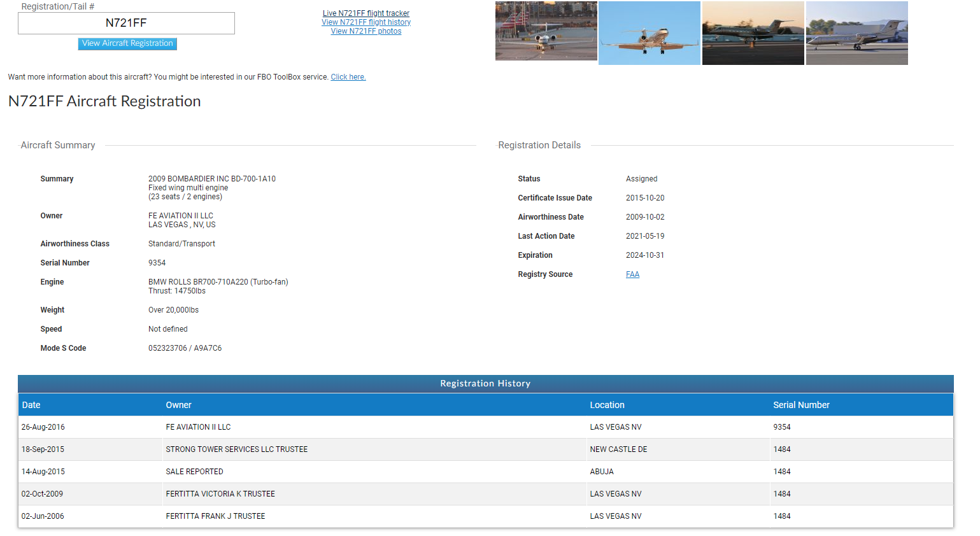980x536 pixels.
Task: Click the Aircraft Summary section heading
Action: (58, 145)
